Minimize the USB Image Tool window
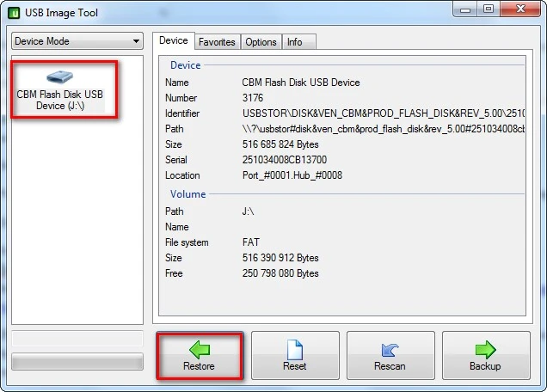The height and width of the screenshot is (392, 547). [x=465, y=9]
